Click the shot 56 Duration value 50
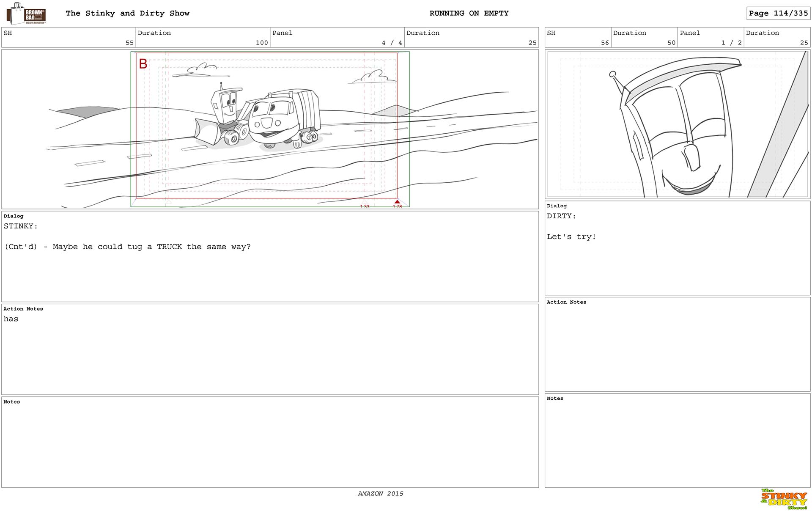This screenshot has height=511, width=812. click(671, 43)
